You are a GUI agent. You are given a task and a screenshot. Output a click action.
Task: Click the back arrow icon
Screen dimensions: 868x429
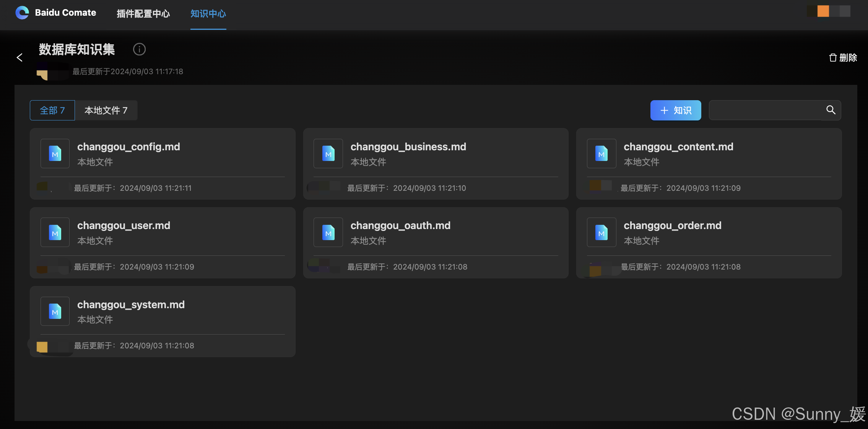coord(20,57)
